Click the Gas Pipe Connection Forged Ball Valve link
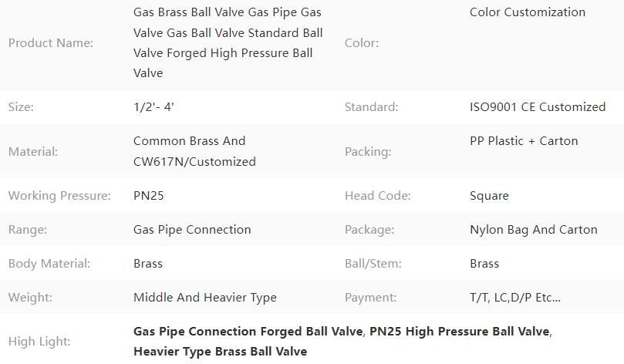This screenshot has width=624, height=364. tap(248, 332)
